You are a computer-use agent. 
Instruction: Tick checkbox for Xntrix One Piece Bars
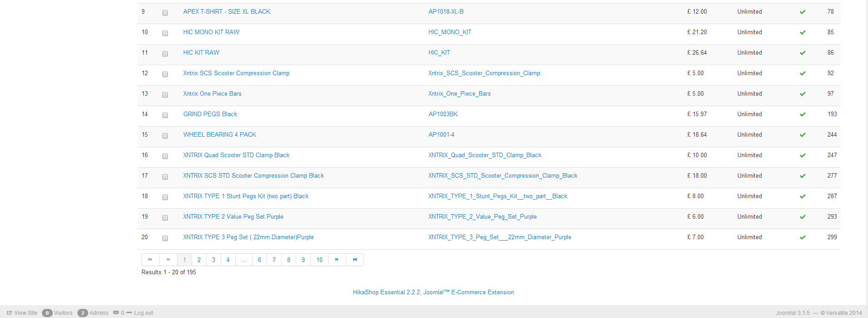click(x=165, y=95)
